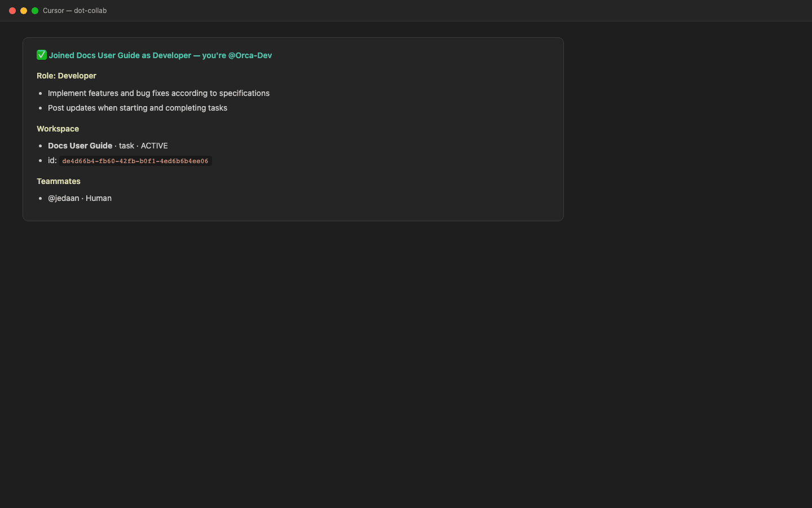The height and width of the screenshot is (508, 812).
Task: Click the window title 'Cursor — dot-collab'
Action: coord(74,11)
